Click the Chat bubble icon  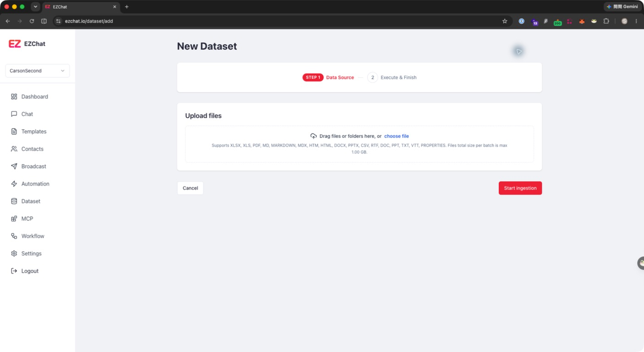coord(14,114)
